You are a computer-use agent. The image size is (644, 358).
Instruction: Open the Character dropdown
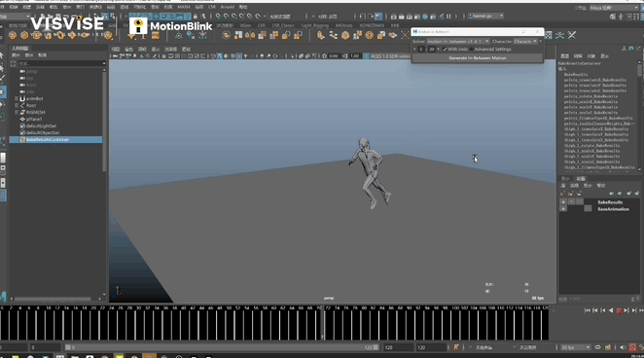525,42
